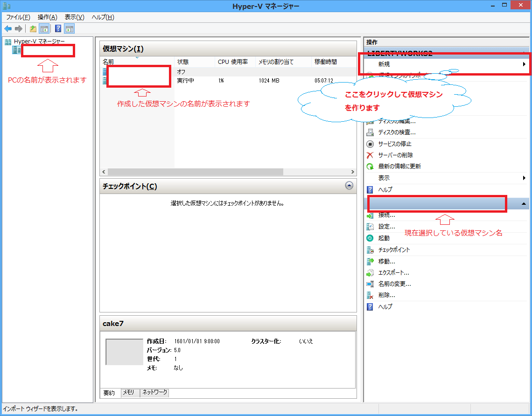The width and height of the screenshot is (532, 416).
Task: Click the virtual machine list horizontal scrollbar
Action: (196, 172)
